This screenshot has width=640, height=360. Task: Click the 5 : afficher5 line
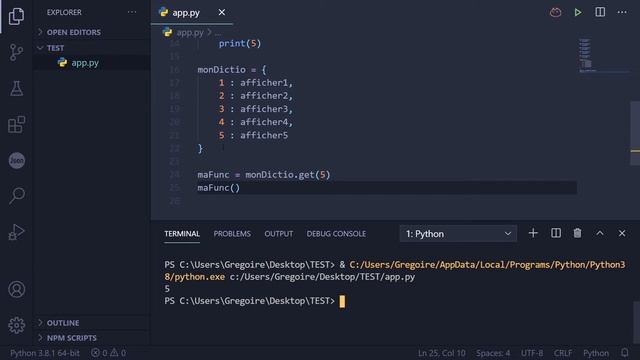[253, 135]
